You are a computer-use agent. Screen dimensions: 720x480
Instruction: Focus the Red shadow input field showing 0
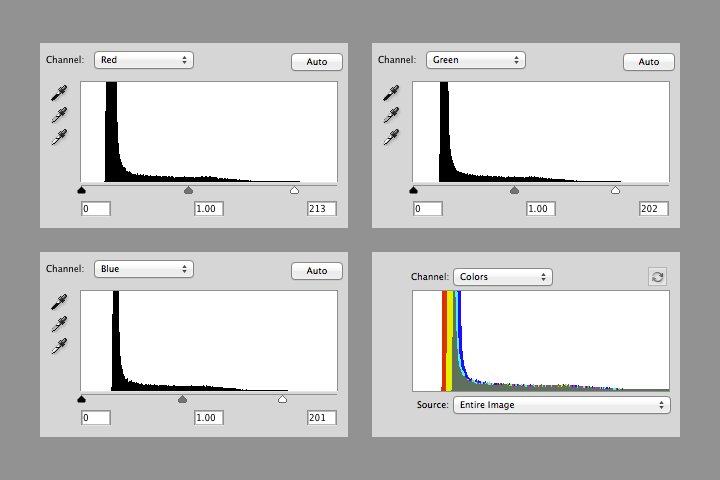point(96,209)
